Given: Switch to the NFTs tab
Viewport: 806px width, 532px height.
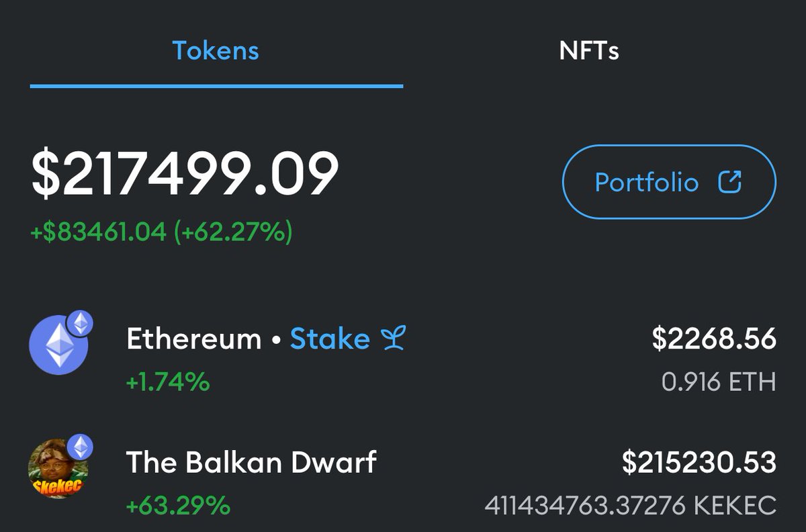Looking at the screenshot, I should [x=589, y=51].
